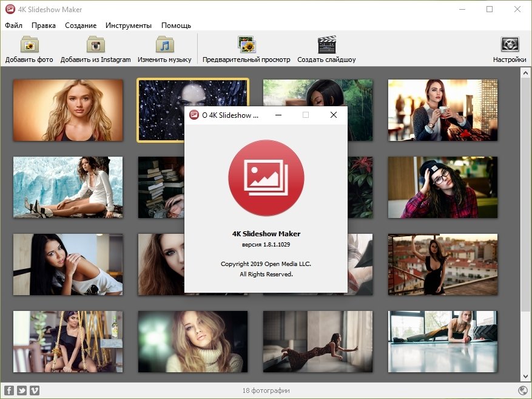The image size is (532, 399).
Task: Open the Создание menu
Action: pyautogui.click(x=81, y=26)
